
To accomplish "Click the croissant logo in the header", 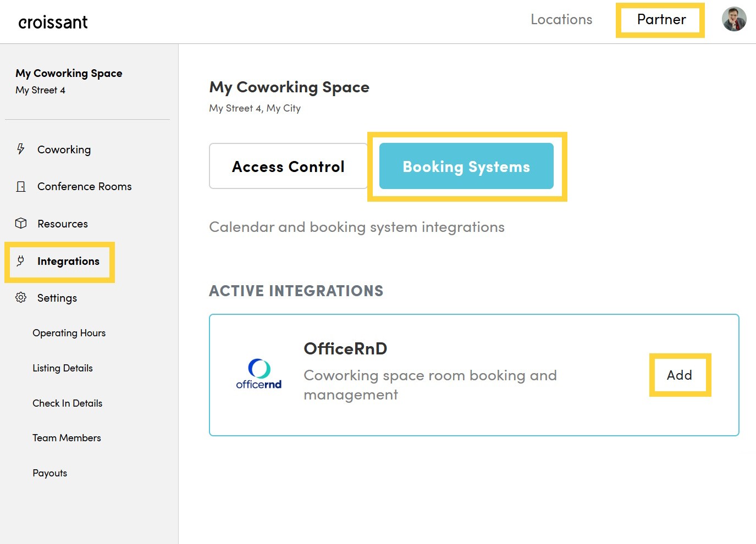I will click(52, 21).
